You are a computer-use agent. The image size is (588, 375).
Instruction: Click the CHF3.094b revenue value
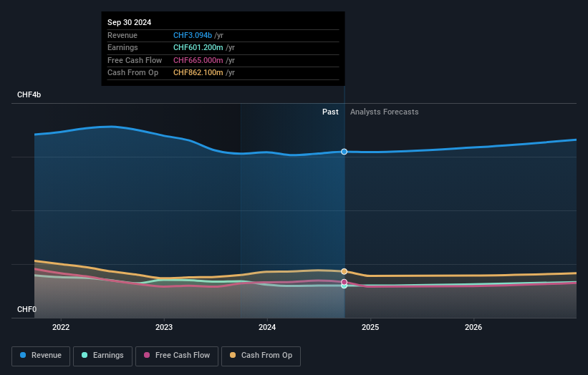(193, 35)
